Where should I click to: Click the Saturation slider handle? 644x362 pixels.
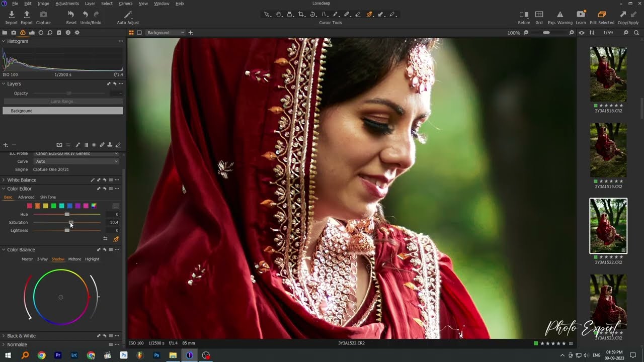(x=71, y=222)
